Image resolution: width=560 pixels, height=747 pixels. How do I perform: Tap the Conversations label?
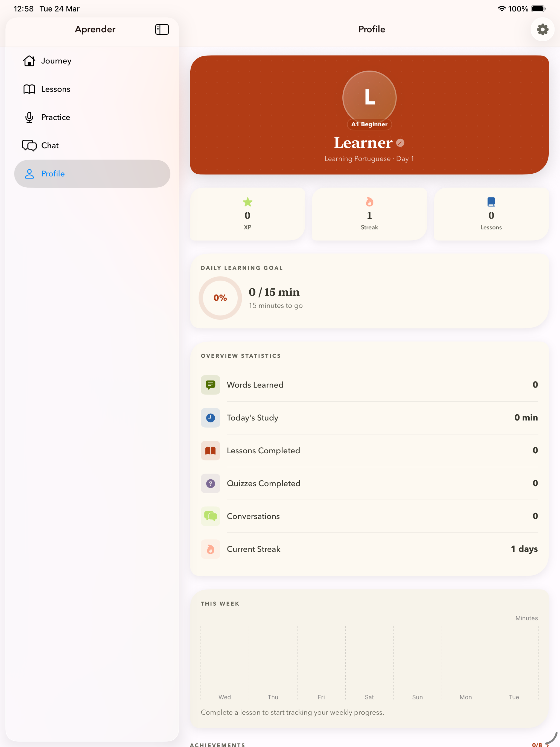point(253,516)
